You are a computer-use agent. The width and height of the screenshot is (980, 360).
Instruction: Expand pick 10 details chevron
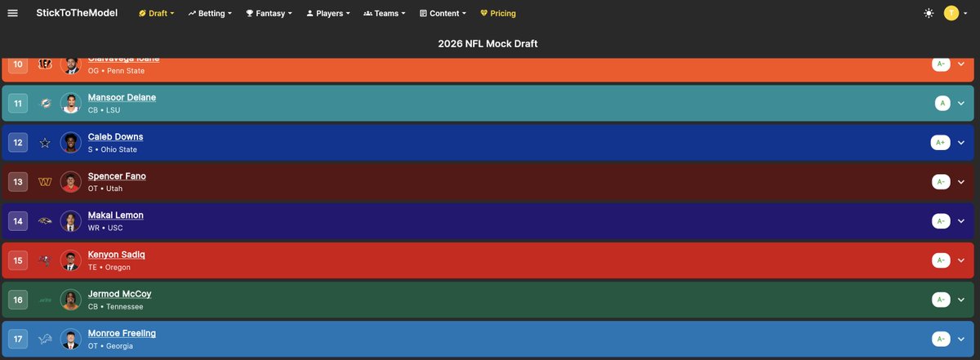click(961, 64)
